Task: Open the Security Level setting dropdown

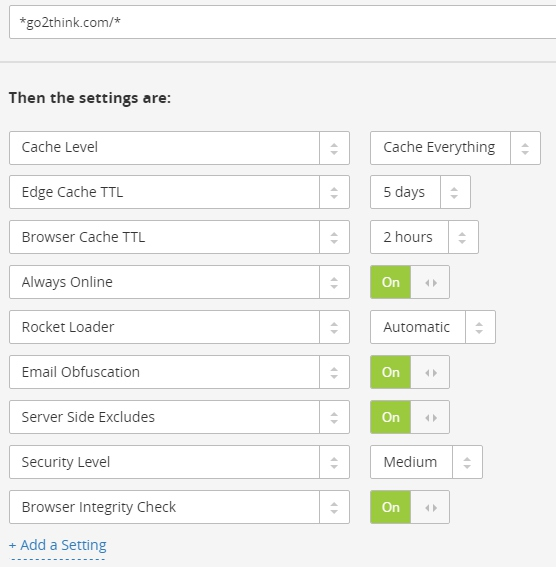Action: pos(179,462)
